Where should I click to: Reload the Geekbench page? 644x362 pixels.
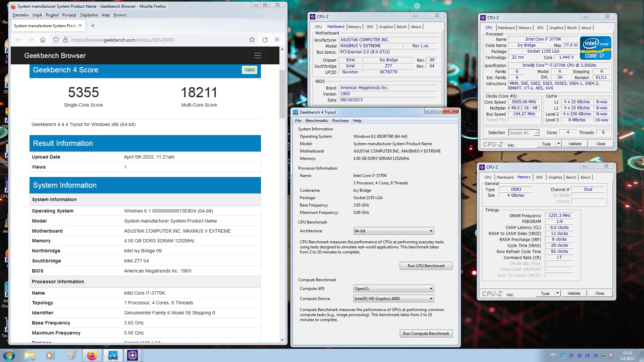click(x=265, y=40)
